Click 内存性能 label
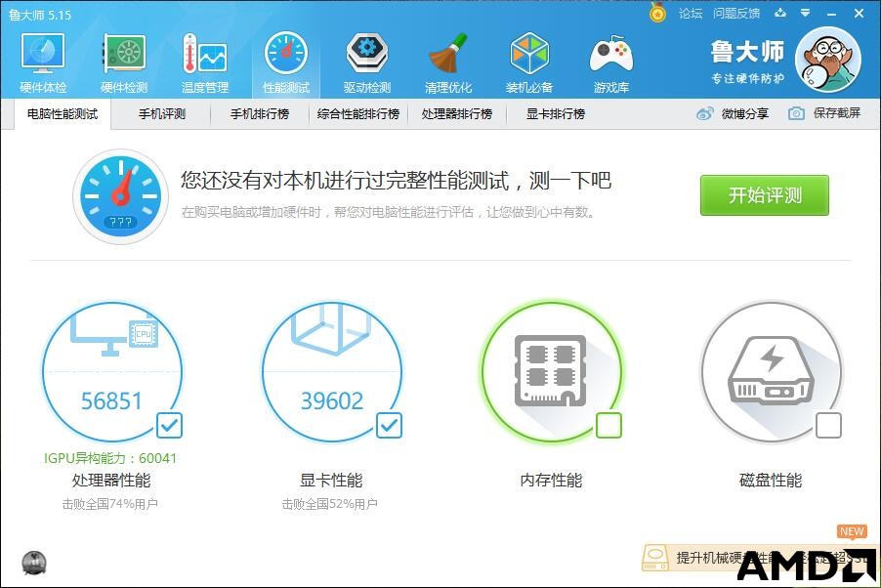881x588 pixels. click(x=551, y=481)
